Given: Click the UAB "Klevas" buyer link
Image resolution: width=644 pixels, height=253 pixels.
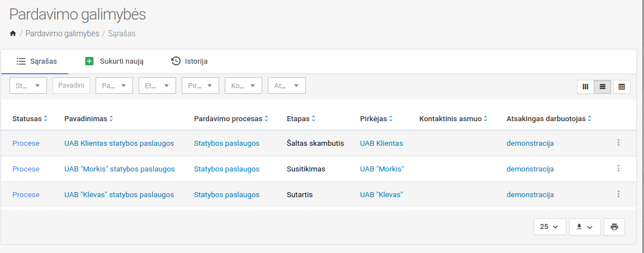Looking at the screenshot, I should point(381,194).
